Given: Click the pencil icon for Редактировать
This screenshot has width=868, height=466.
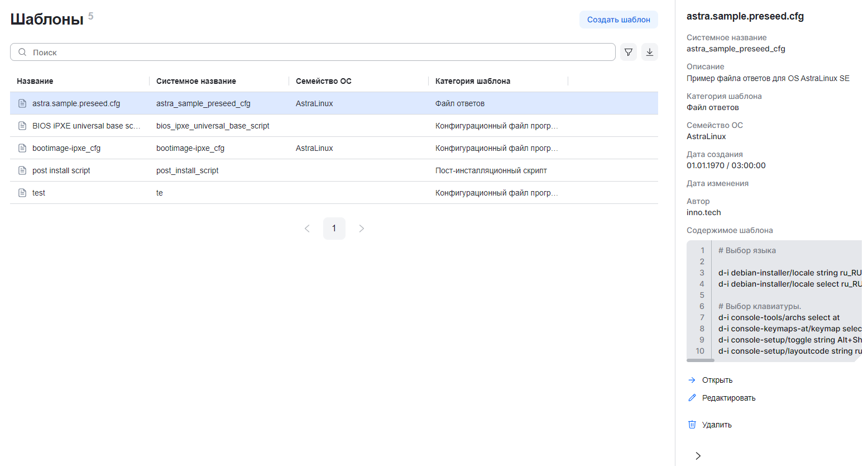Looking at the screenshot, I should [692, 398].
